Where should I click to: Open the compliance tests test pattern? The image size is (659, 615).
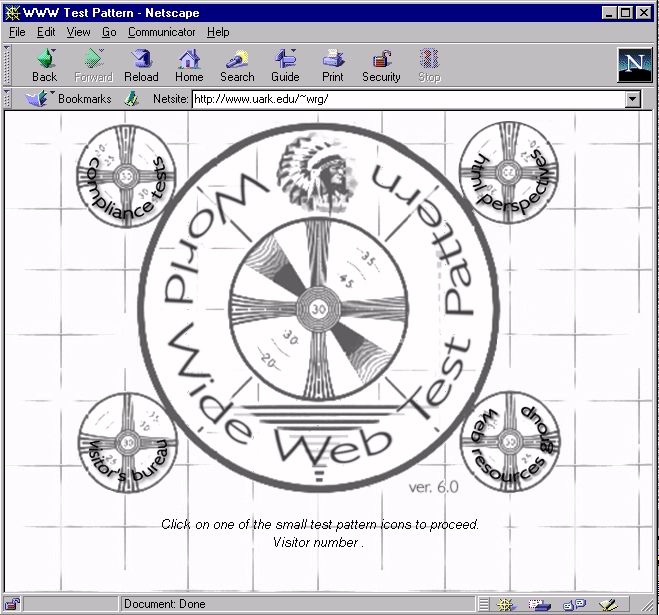pos(126,177)
